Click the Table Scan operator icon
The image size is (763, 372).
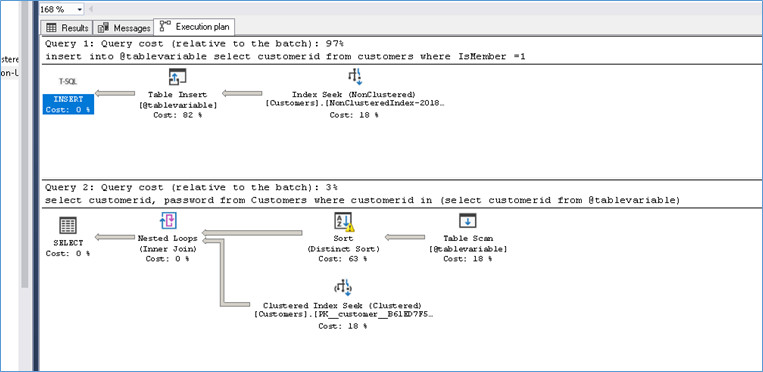click(468, 221)
